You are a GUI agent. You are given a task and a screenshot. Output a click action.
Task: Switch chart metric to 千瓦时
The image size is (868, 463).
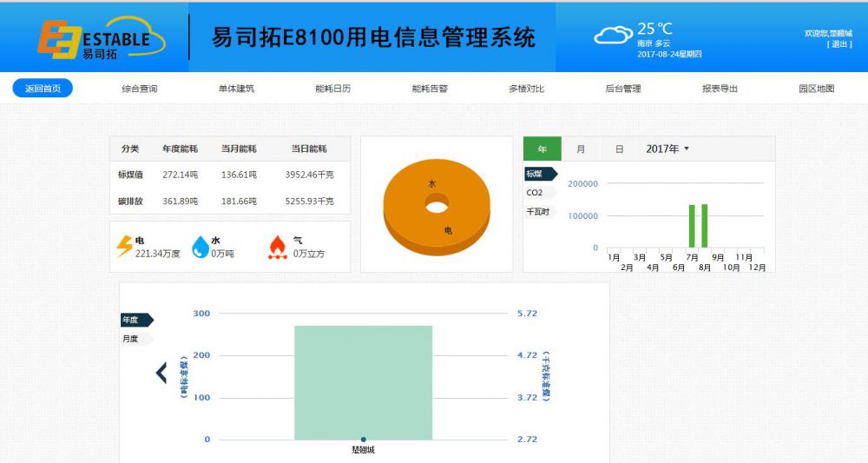(x=537, y=211)
